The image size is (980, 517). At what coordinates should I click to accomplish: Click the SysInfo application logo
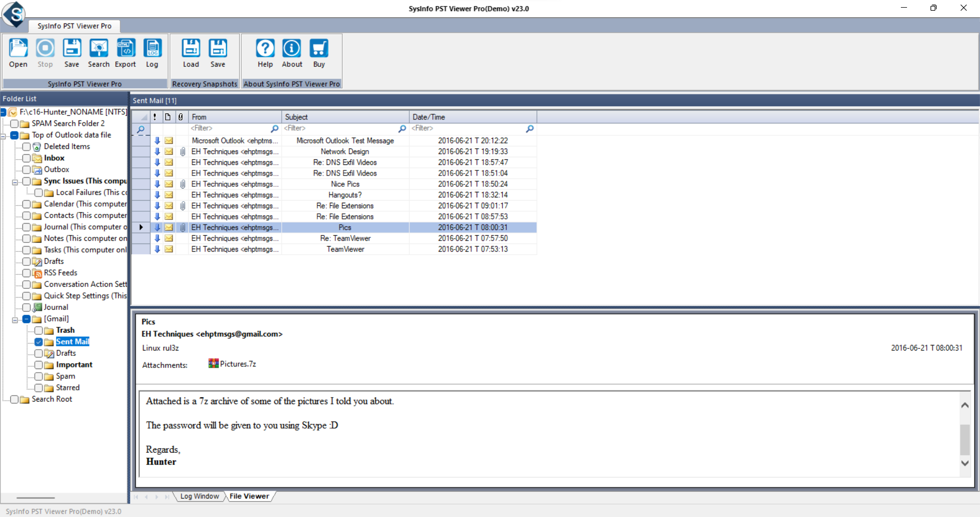[x=14, y=14]
